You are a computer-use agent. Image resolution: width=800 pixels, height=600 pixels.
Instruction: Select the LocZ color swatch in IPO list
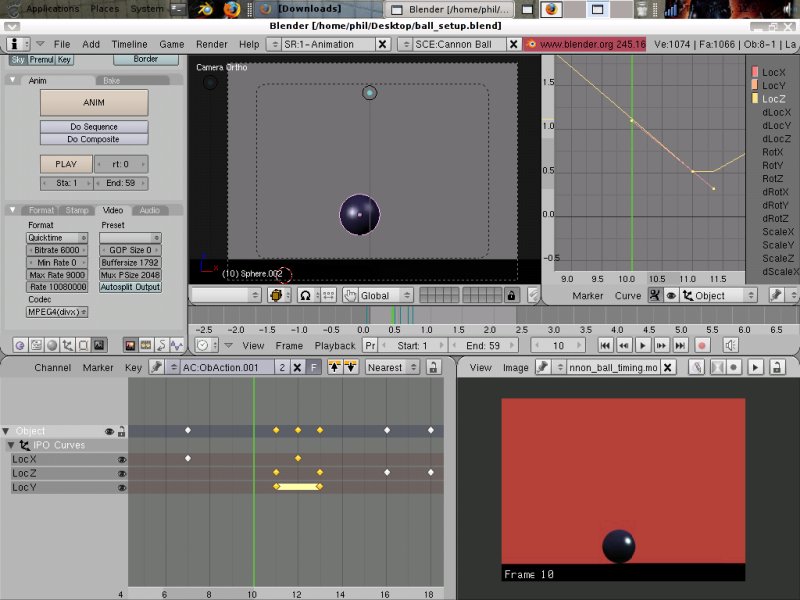[755, 99]
